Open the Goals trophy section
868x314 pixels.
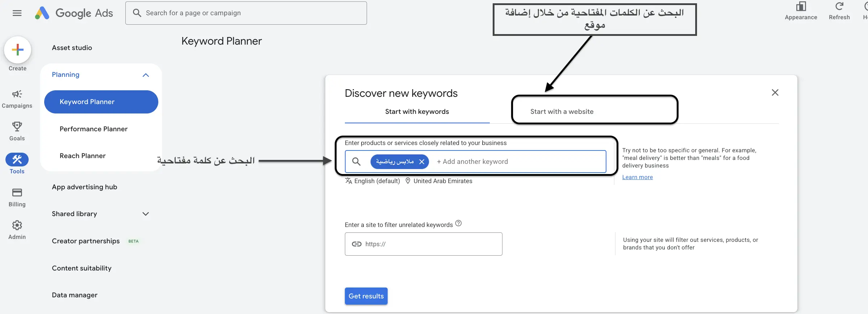[x=17, y=131]
